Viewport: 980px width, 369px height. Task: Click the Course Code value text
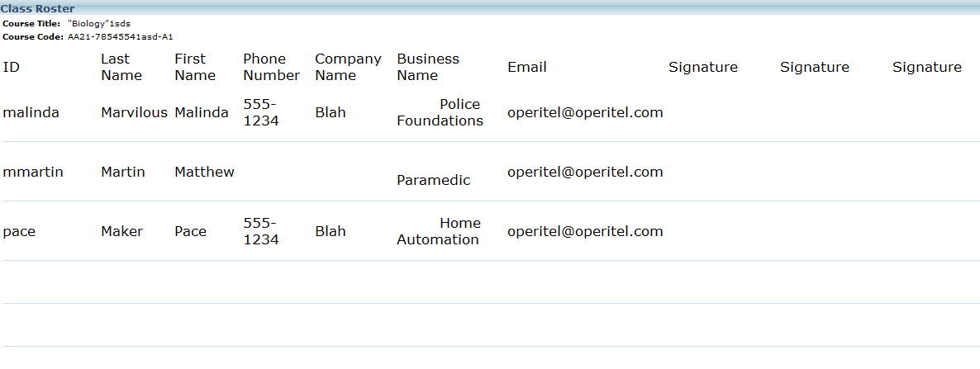point(121,37)
